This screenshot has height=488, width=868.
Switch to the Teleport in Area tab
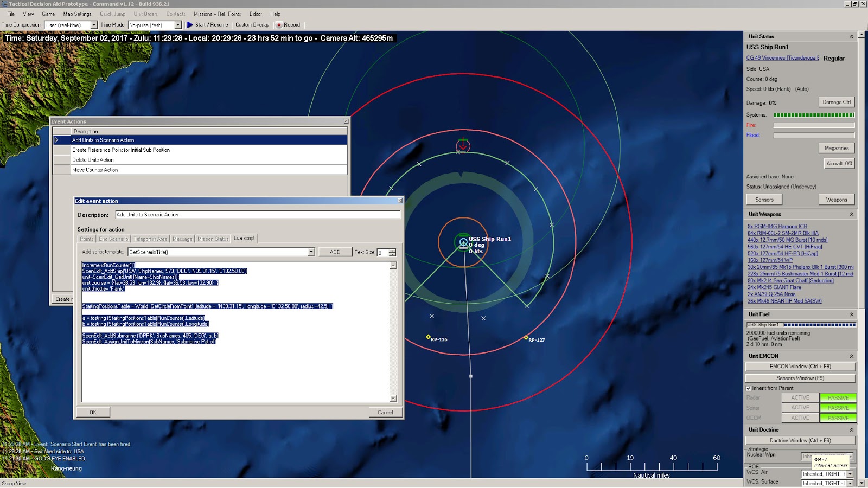150,239
